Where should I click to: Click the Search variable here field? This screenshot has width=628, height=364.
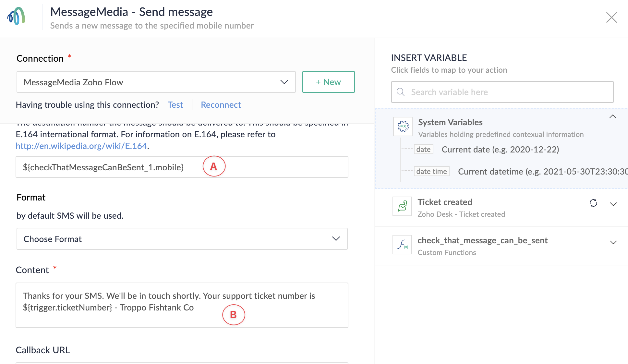click(x=502, y=92)
